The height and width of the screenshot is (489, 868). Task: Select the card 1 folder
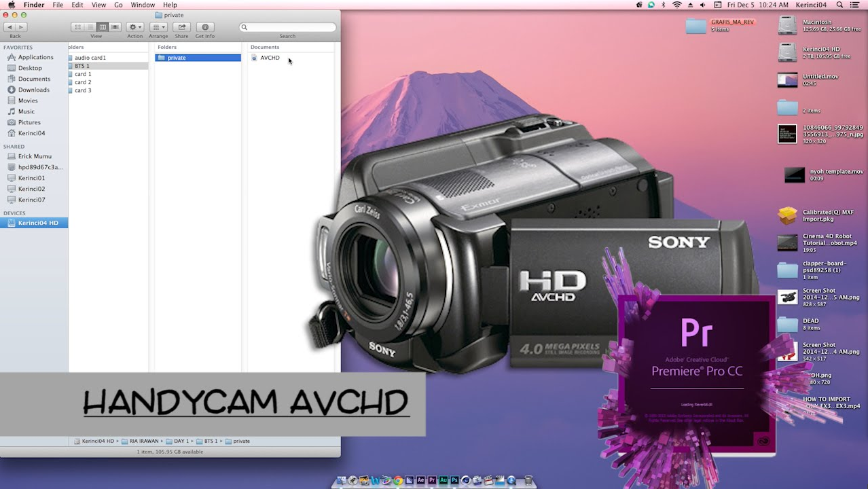109,74
